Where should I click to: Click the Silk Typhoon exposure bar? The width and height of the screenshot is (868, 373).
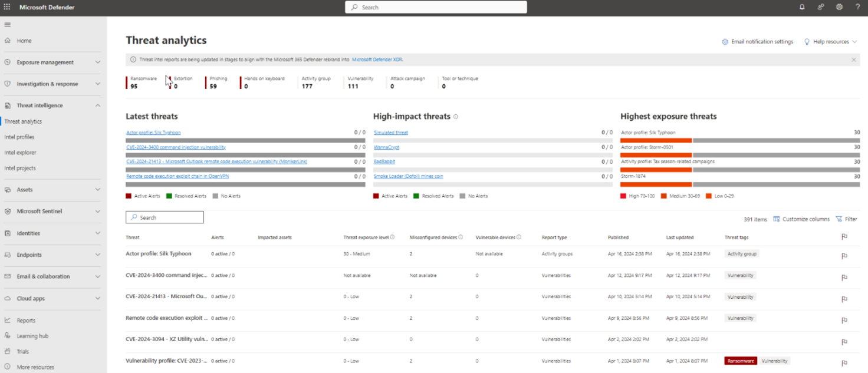(740, 140)
